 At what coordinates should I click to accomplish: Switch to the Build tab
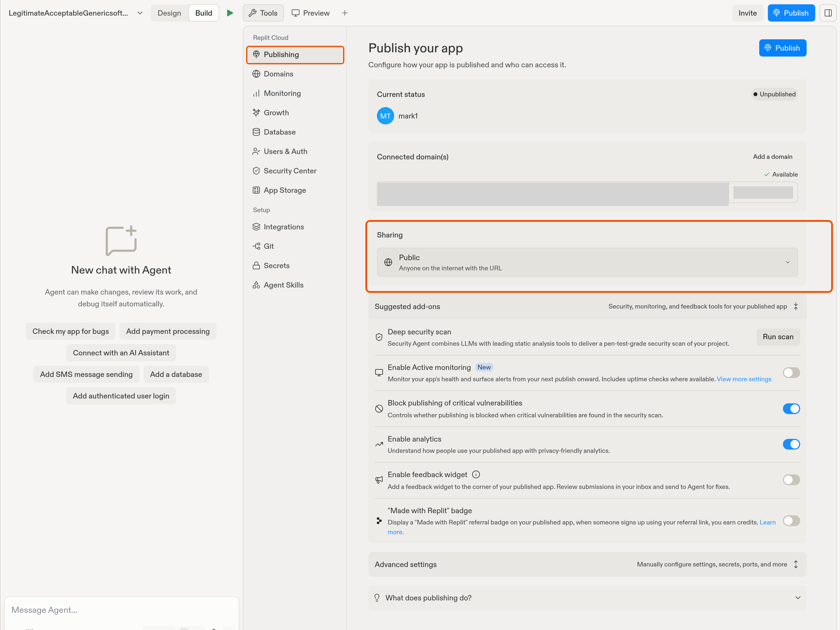pos(204,13)
